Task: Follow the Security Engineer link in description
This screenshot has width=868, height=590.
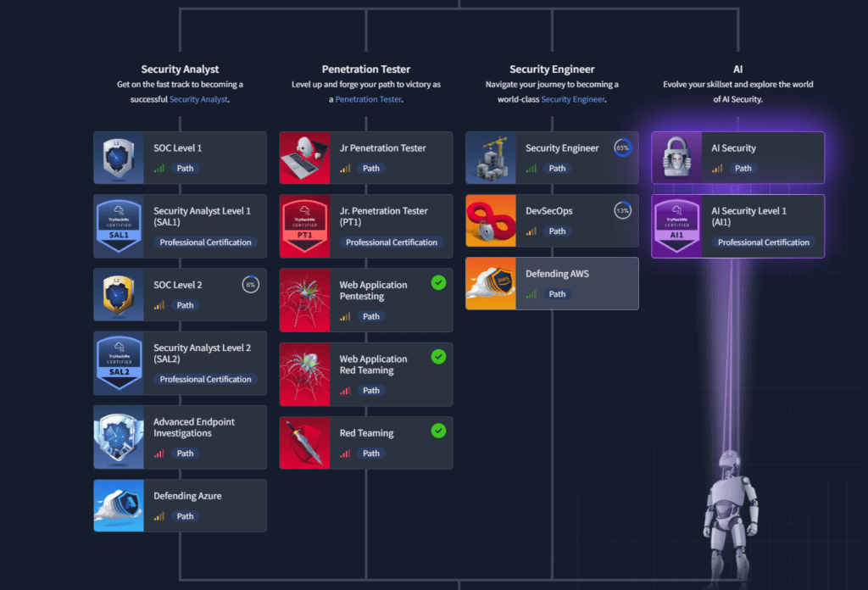Action: (x=572, y=99)
